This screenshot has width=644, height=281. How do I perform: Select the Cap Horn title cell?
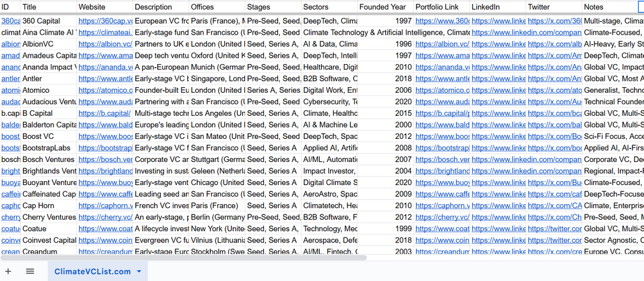coord(49,205)
